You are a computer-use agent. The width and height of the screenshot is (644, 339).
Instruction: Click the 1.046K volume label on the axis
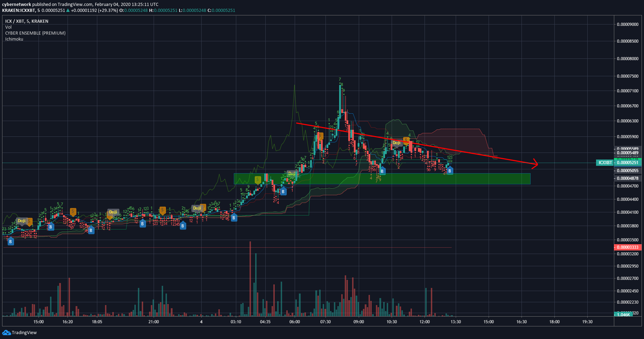click(x=623, y=315)
